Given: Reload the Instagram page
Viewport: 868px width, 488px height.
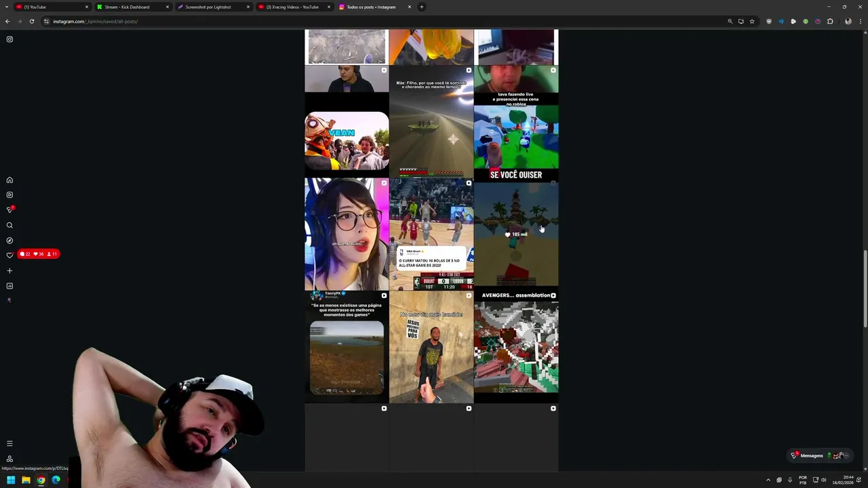Looking at the screenshot, I should 32,21.
